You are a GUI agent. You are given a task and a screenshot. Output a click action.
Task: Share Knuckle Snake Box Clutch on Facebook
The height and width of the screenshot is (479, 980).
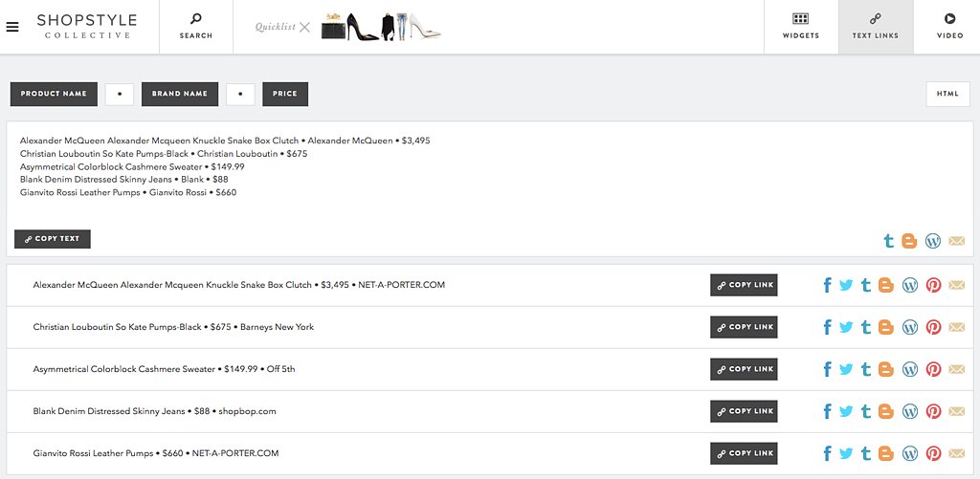point(827,286)
